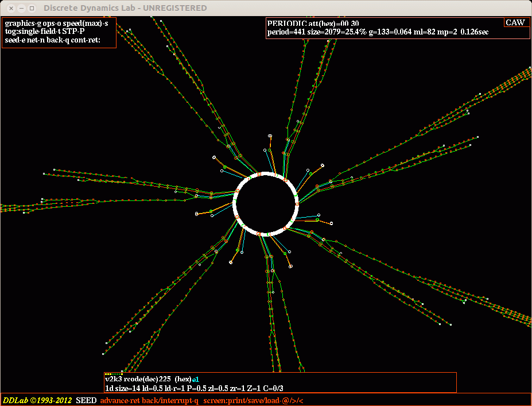Screen dimensions: 532x406
Task: Click the 'rcode(dec)225' text
Action: point(147,379)
